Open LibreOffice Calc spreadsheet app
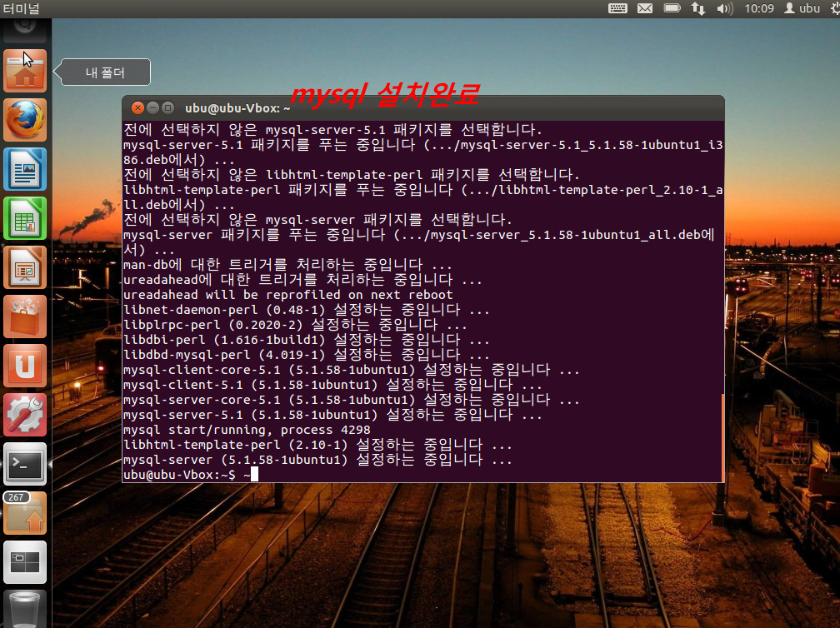840x628 pixels. click(25, 219)
